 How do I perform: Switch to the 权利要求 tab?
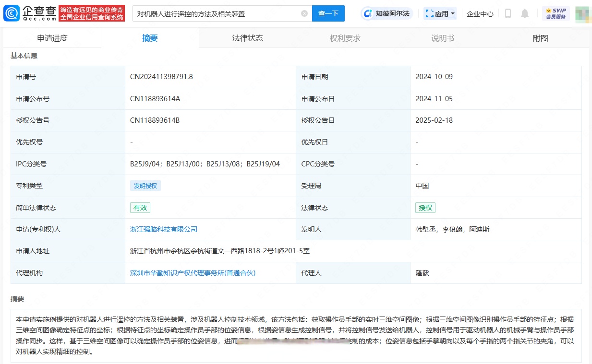(x=345, y=38)
